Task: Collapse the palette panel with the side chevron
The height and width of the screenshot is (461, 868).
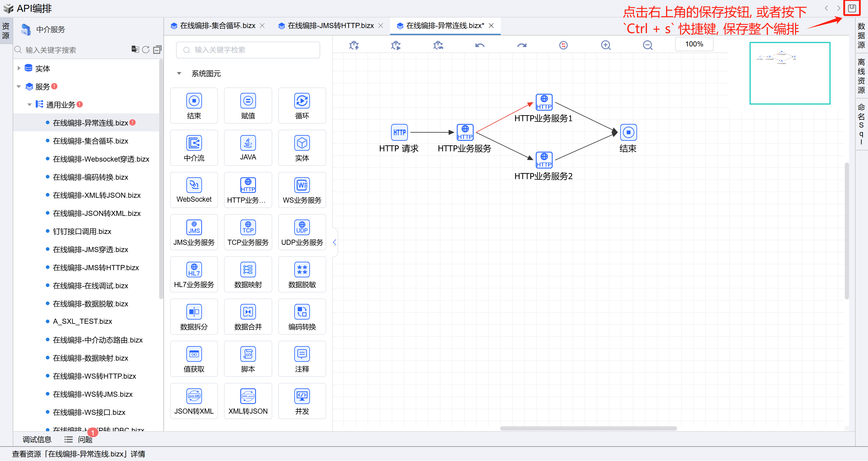Action: (x=334, y=242)
